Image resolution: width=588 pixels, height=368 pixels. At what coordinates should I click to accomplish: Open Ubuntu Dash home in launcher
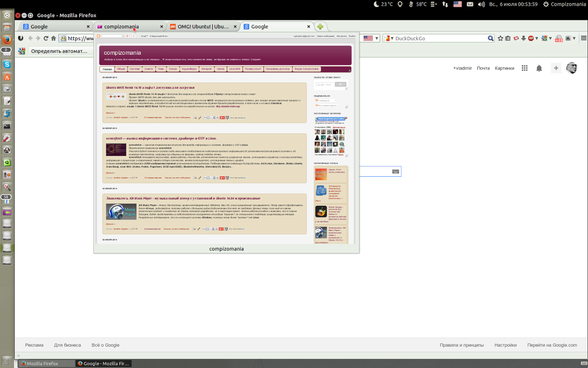[7, 15]
